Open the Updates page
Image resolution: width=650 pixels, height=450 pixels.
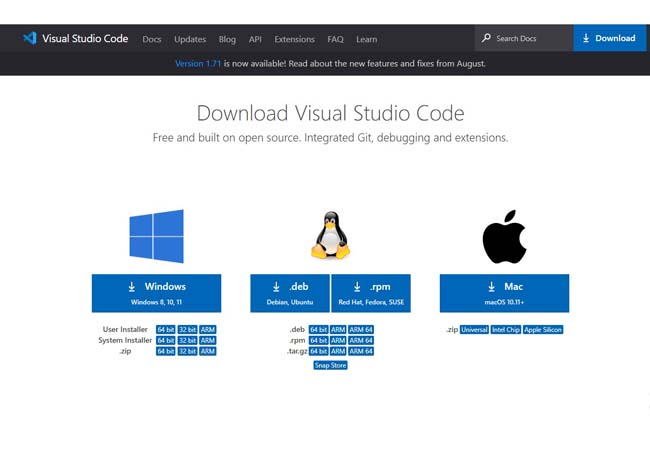(190, 39)
